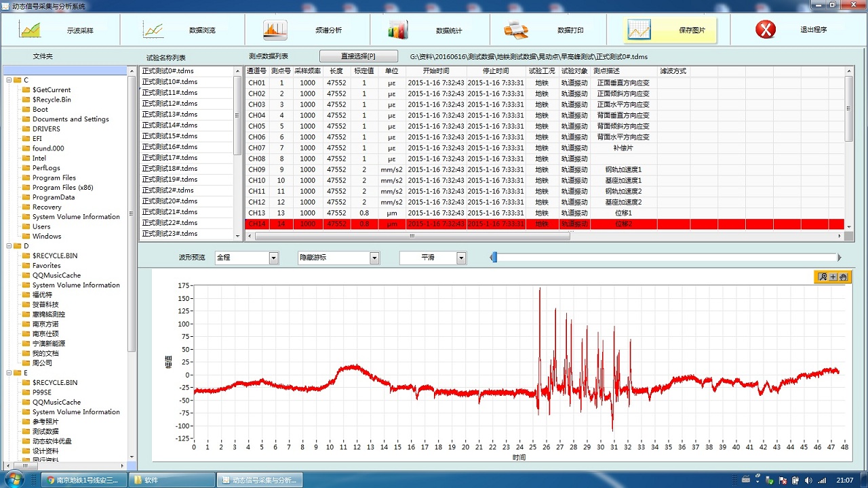Select channel row CH01

[x=544, y=83]
